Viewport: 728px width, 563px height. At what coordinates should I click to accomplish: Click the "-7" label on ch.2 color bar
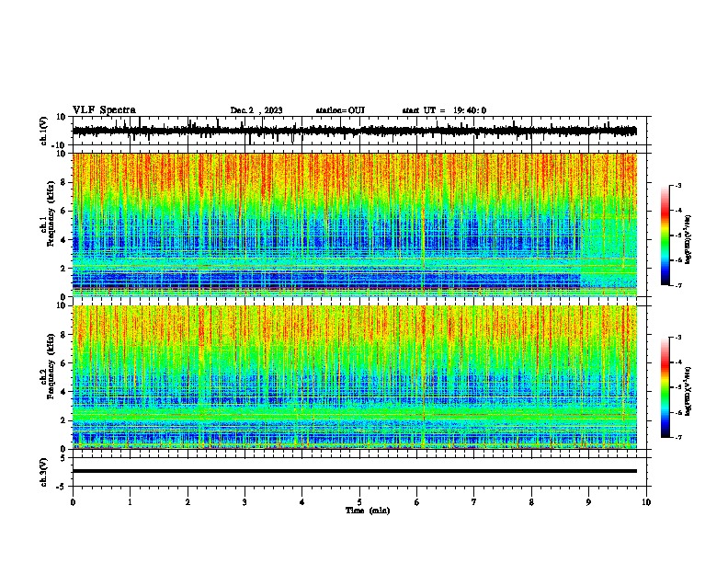point(678,438)
